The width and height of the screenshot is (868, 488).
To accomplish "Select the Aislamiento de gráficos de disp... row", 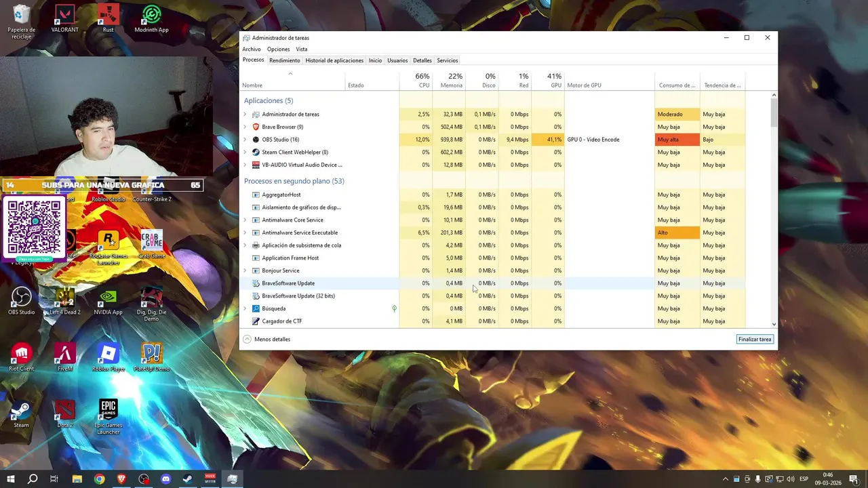I will [492, 207].
